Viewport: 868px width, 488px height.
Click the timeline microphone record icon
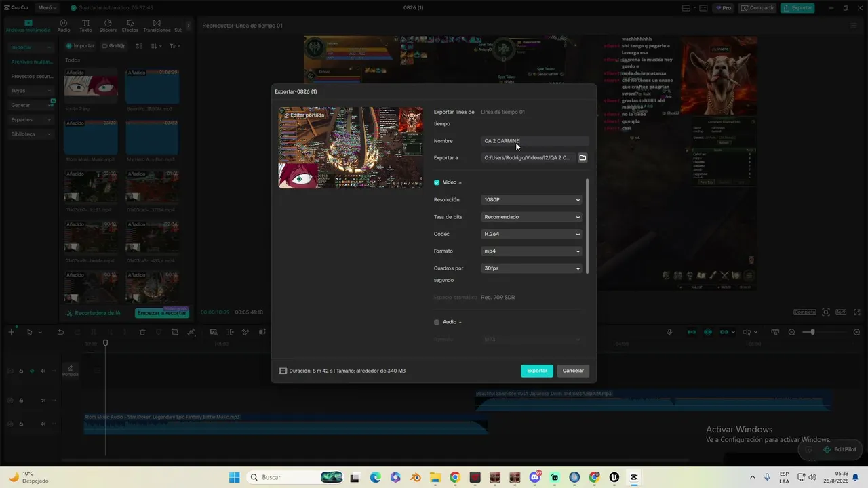pos(669,332)
